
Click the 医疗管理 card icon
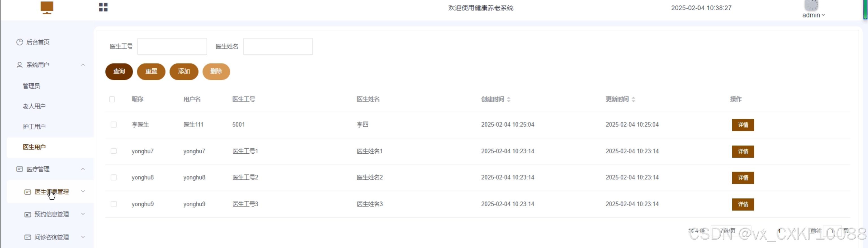point(20,169)
